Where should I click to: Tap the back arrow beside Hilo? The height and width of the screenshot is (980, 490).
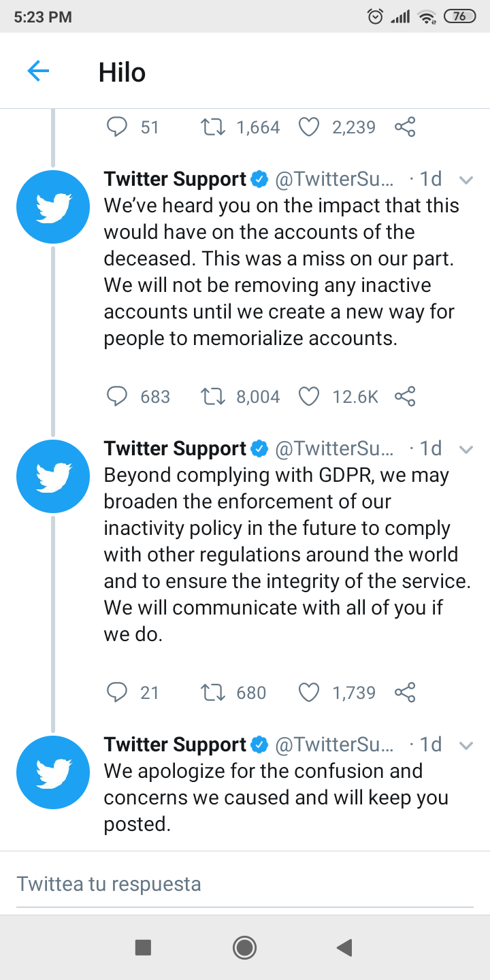click(38, 71)
